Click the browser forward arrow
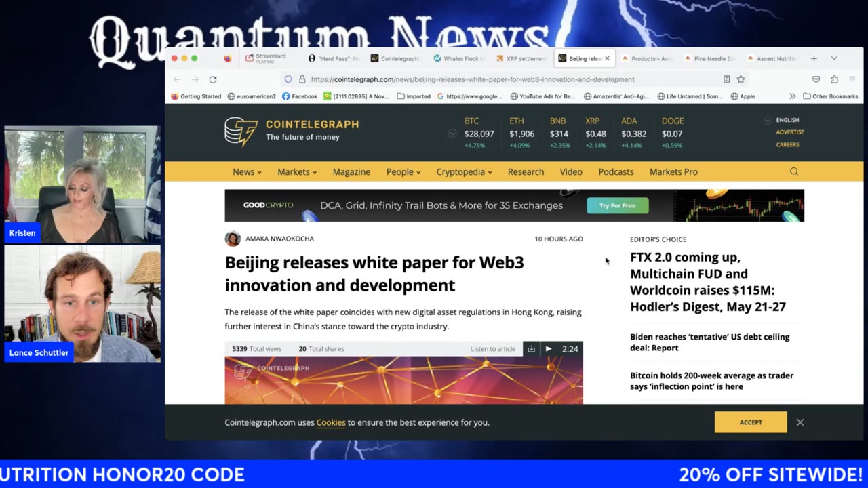Image resolution: width=868 pixels, height=488 pixels. click(x=195, y=79)
